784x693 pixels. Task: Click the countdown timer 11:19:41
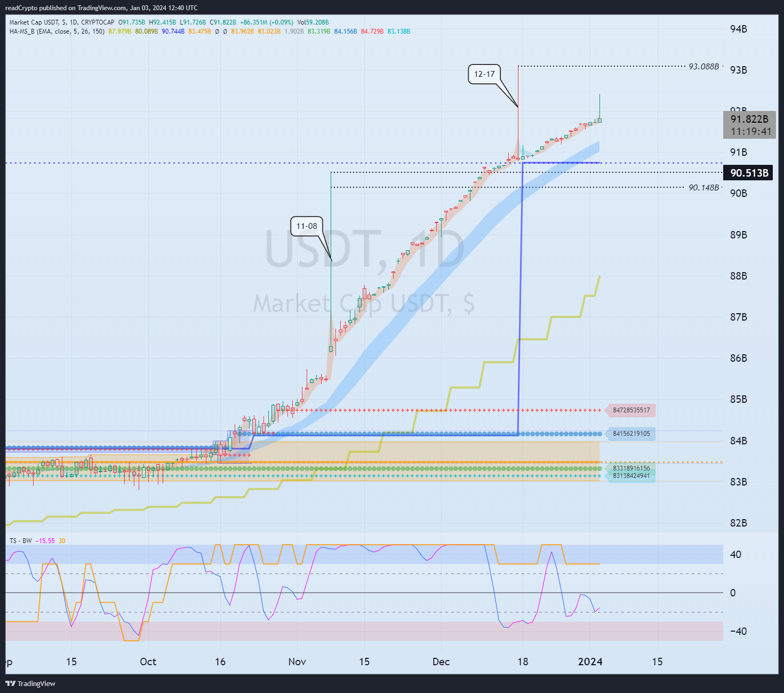click(751, 131)
